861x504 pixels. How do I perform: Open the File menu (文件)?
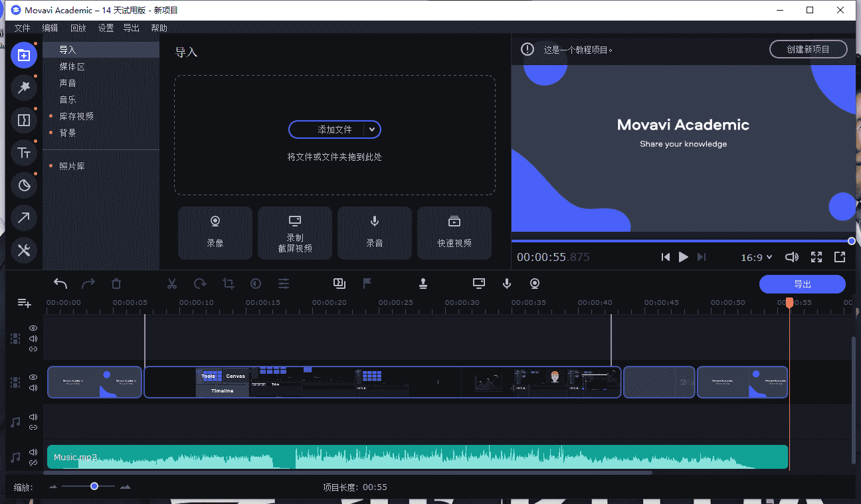pyautogui.click(x=23, y=28)
